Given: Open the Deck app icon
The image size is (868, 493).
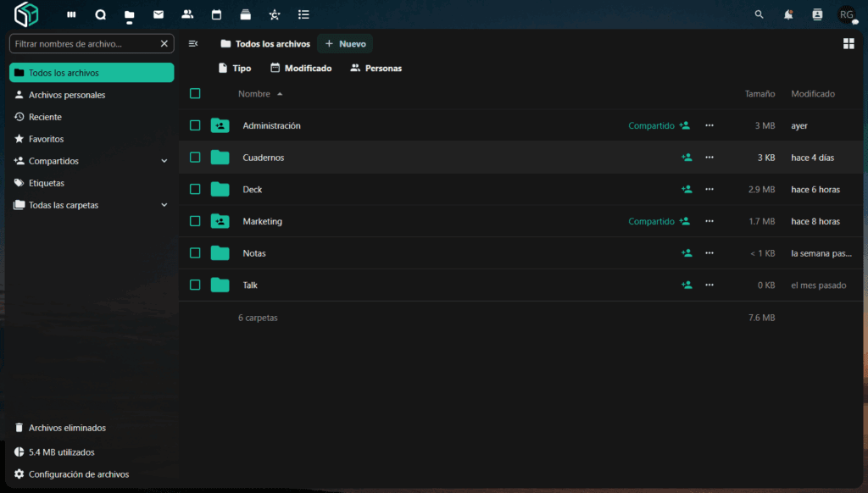Looking at the screenshot, I should tap(245, 14).
